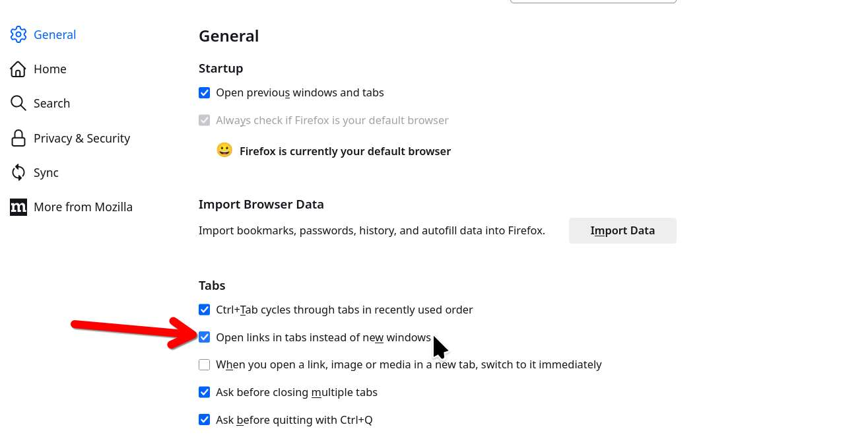The image size is (868, 435).
Task: Click the Home label in sidebar
Action: (50, 69)
